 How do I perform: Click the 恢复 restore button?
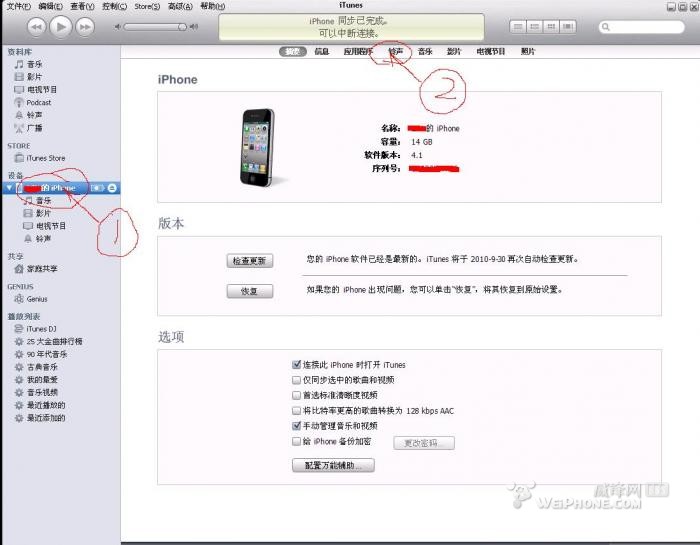(x=250, y=291)
